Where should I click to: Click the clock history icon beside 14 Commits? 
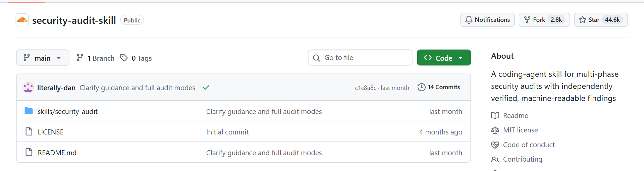coord(422,87)
